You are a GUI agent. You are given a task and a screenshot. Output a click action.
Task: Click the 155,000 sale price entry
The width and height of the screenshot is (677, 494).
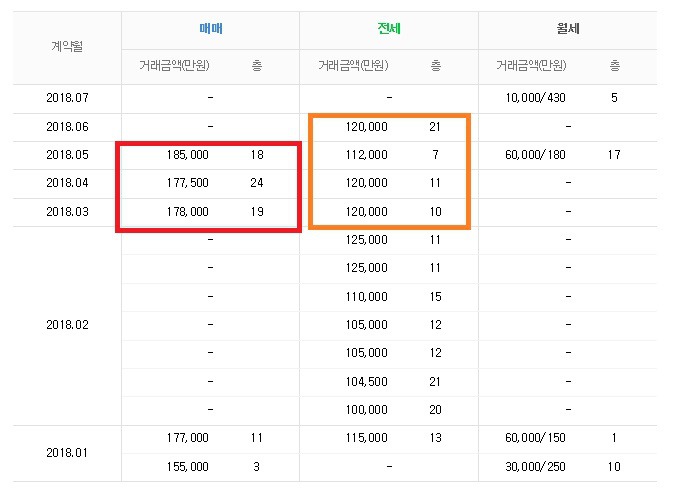188,466
